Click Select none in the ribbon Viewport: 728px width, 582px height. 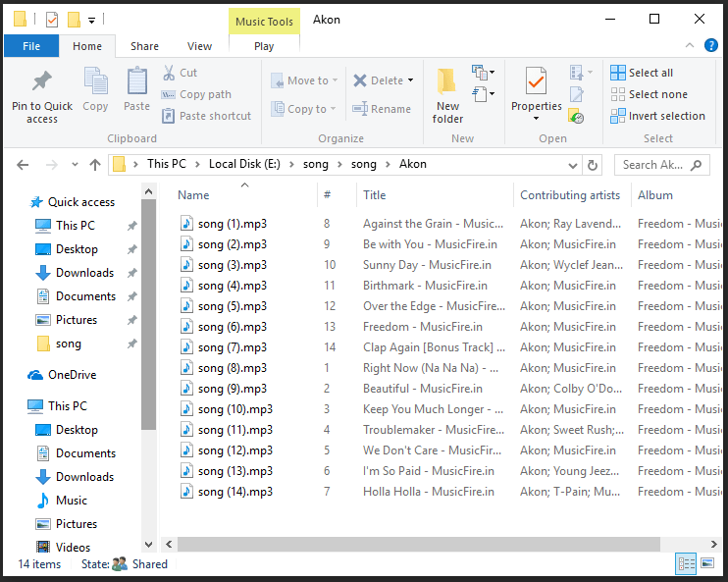[x=649, y=94]
